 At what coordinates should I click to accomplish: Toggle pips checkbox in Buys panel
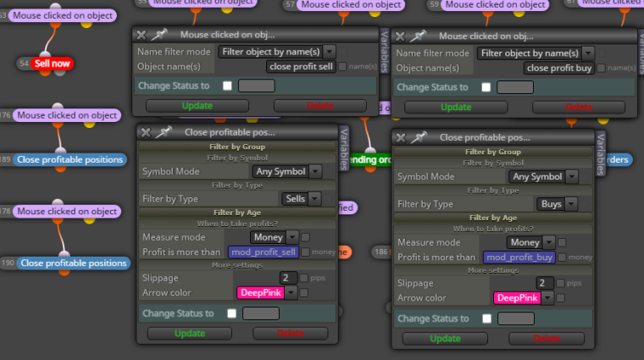pos(560,283)
